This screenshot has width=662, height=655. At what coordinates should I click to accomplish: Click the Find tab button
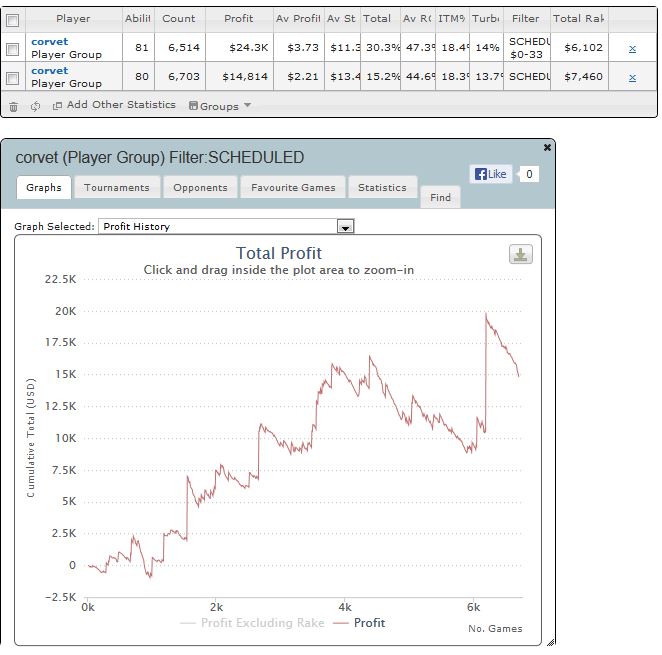coord(440,197)
